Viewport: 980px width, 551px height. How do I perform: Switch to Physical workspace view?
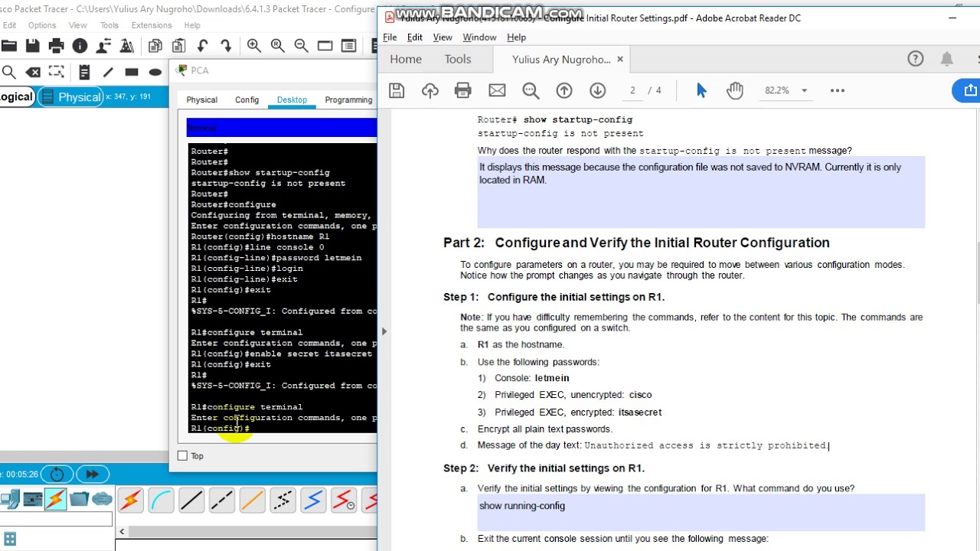point(70,97)
